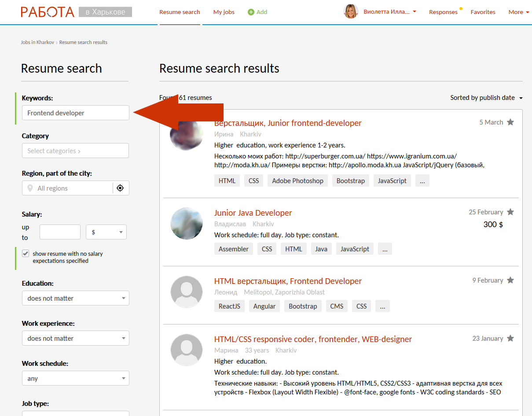Open the Favorites page in the header
The image size is (532, 416).
point(483,12)
